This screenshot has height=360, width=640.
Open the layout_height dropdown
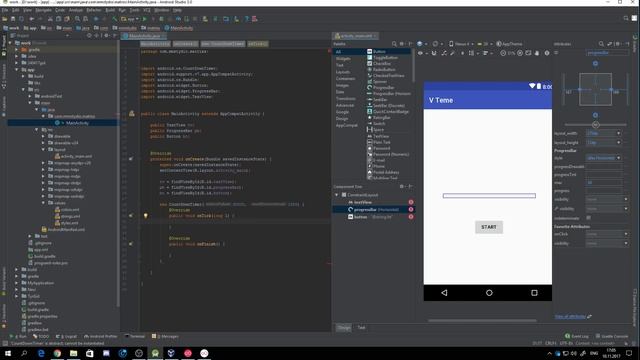pos(618,142)
